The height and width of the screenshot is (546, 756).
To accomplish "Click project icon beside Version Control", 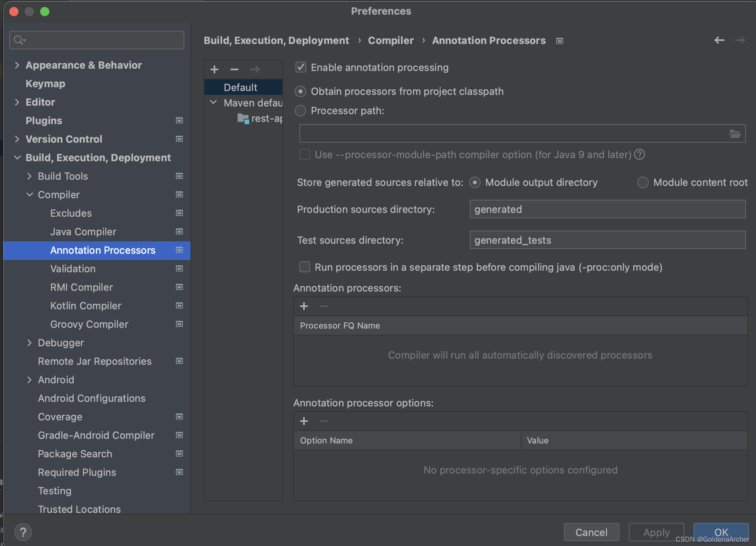I will 179,139.
